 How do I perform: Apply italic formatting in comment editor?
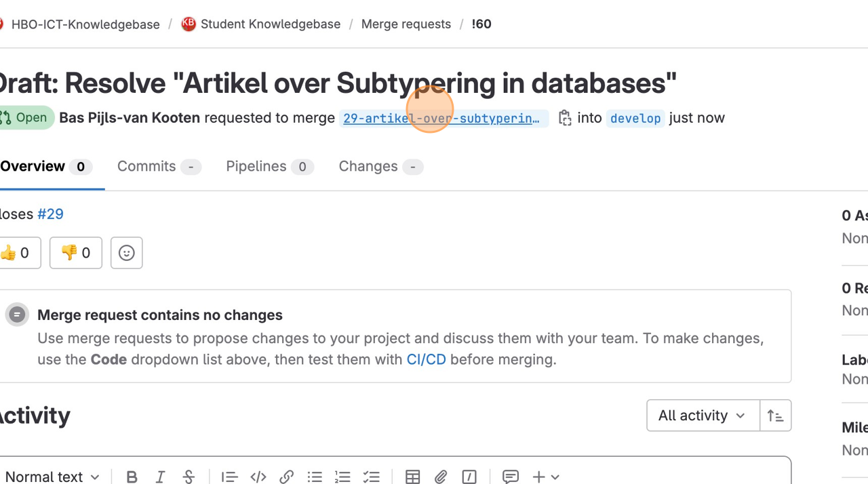click(160, 477)
